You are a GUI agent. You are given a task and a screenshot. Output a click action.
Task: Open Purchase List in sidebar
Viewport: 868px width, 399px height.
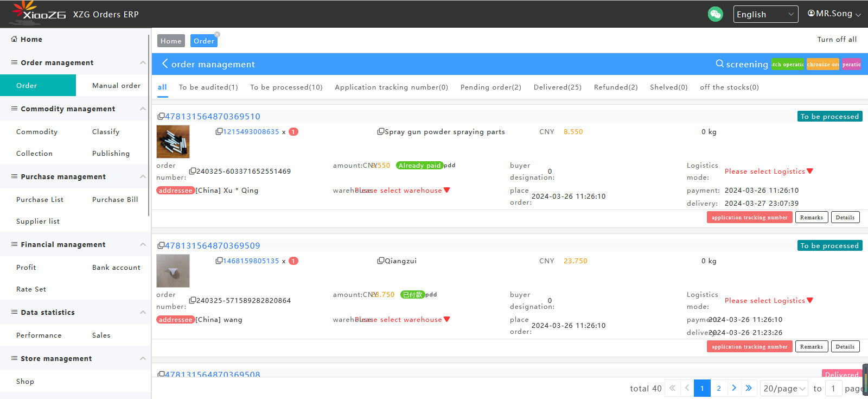(x=40, y=200)
